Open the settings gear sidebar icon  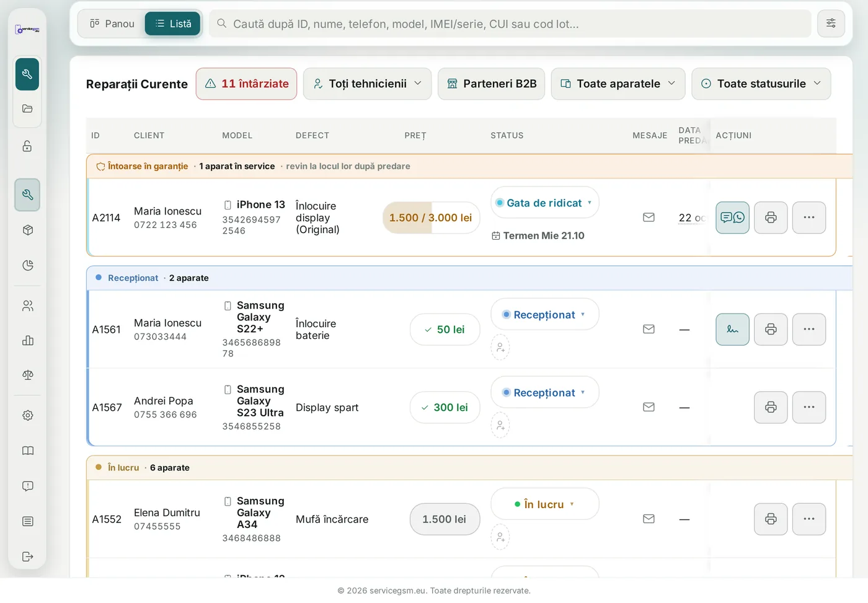coord(27,415)
